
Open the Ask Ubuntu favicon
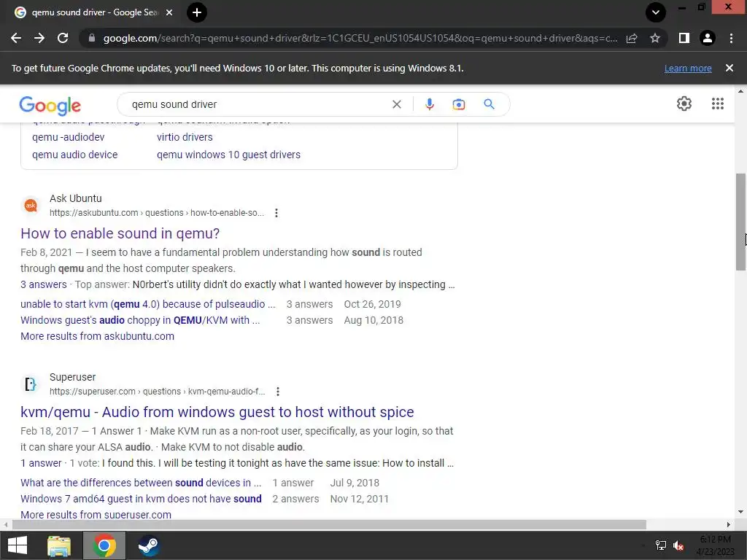tap(31, 205)
